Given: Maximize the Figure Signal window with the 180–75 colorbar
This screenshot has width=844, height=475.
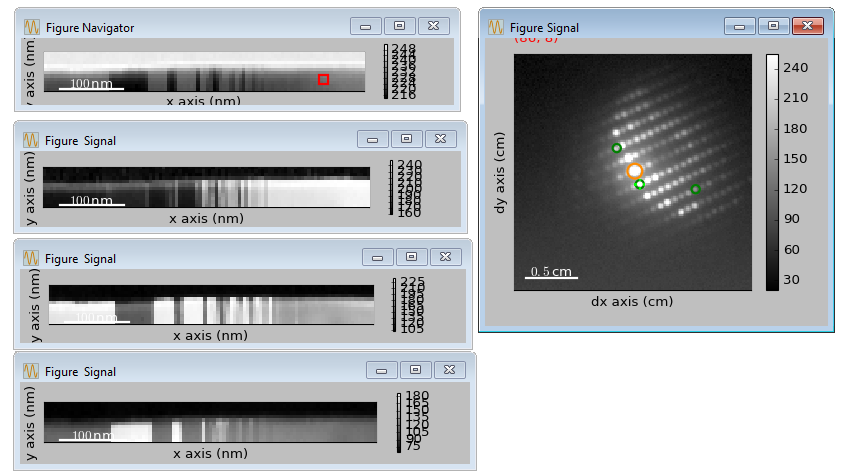Looking at the screenshot, I should coord(416,370).
